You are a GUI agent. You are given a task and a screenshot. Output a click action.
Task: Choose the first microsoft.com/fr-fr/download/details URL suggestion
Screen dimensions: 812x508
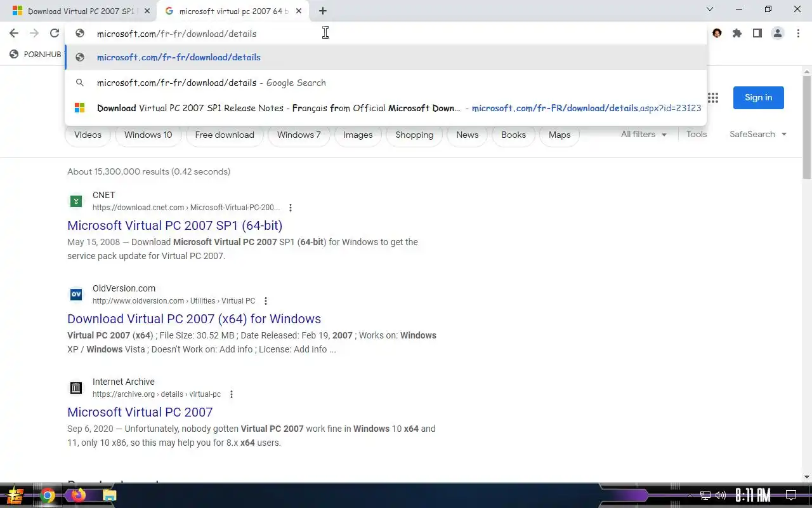386,57
